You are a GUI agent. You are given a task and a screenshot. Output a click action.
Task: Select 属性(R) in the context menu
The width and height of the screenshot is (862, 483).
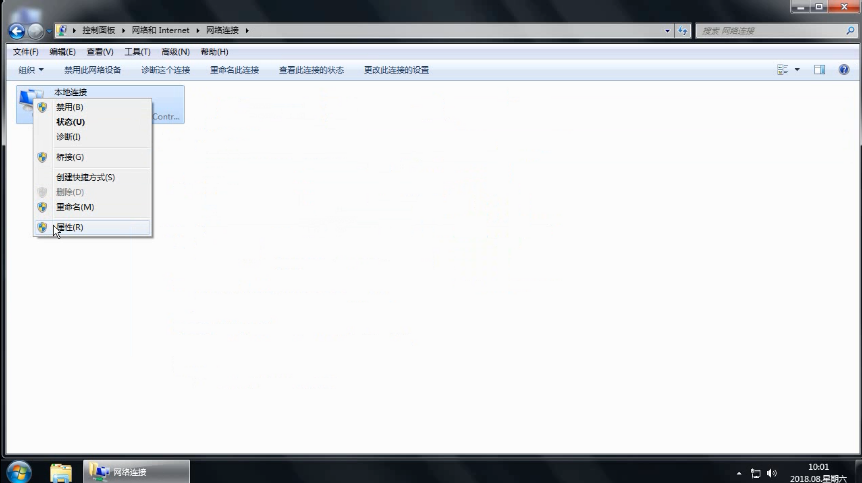(70, 227)
